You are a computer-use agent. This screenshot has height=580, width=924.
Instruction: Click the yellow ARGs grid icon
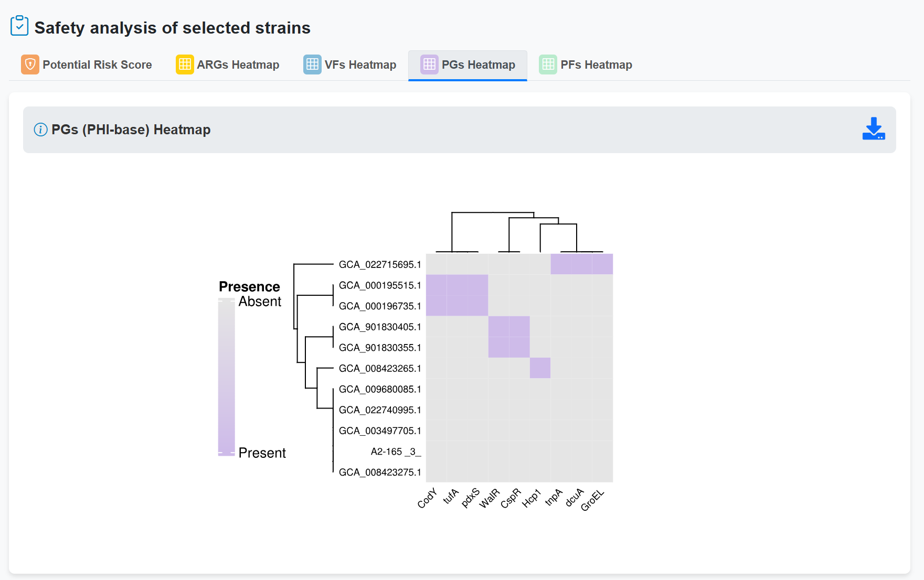[184, 65]
